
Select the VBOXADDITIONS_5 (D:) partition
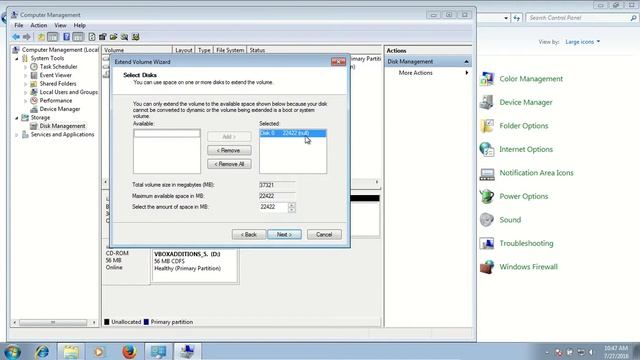195,266
